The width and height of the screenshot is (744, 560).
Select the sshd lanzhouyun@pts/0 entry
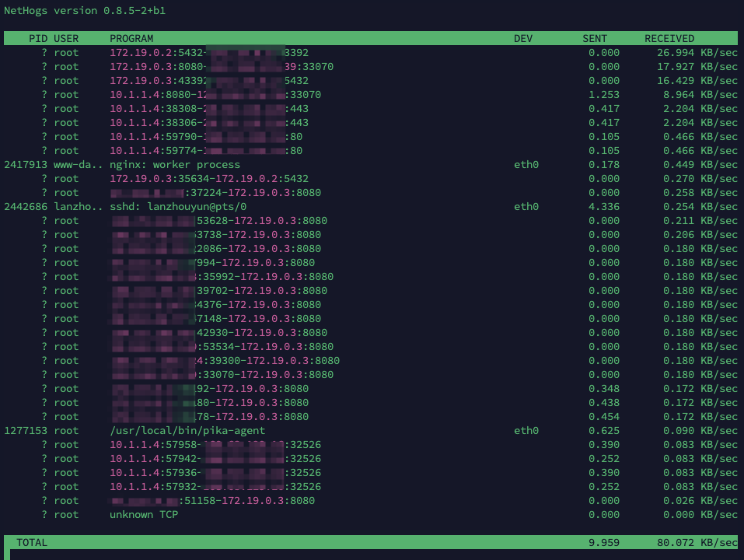178,207
